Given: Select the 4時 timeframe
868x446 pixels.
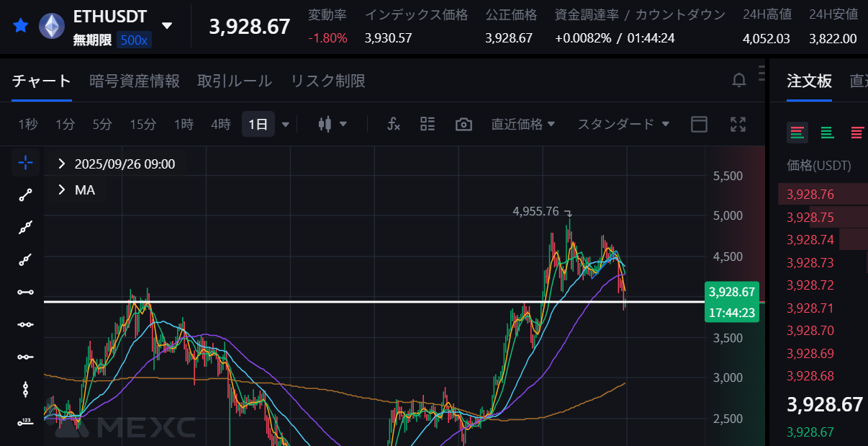Looking at the screenshot, I should click(220, 124).
